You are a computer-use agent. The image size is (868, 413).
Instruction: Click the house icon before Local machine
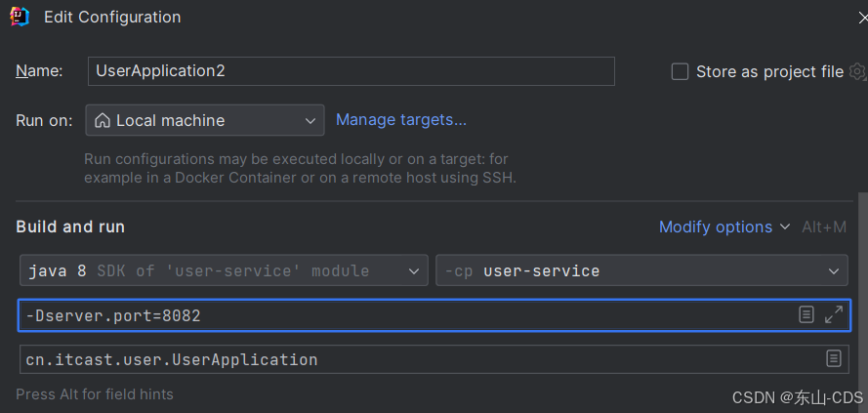click(x=103, y=120)
